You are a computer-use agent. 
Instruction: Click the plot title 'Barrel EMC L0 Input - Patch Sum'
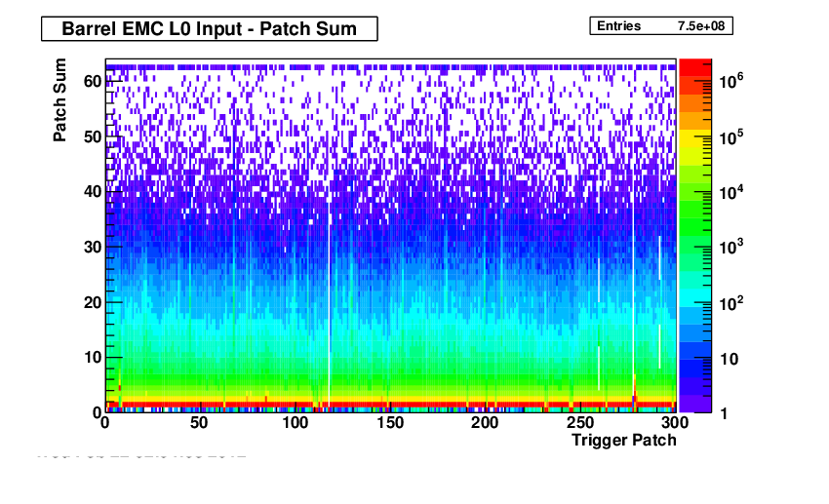pyautogui.click(x=210, y=28)
